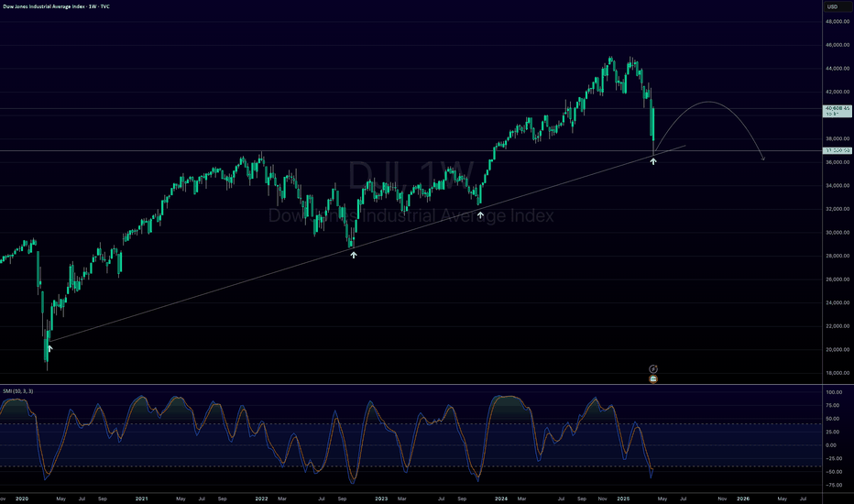The width and height of the screenshot is (854, 504).
Task: Click the −50.00 level on SMI scale
Action: pos(833,472)
